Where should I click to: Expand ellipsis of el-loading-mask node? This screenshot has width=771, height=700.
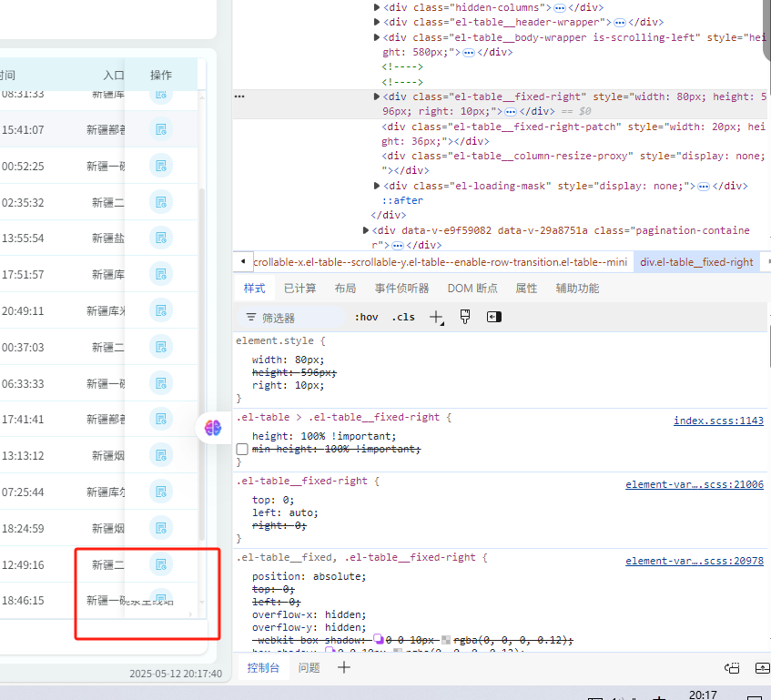point(704,187)
